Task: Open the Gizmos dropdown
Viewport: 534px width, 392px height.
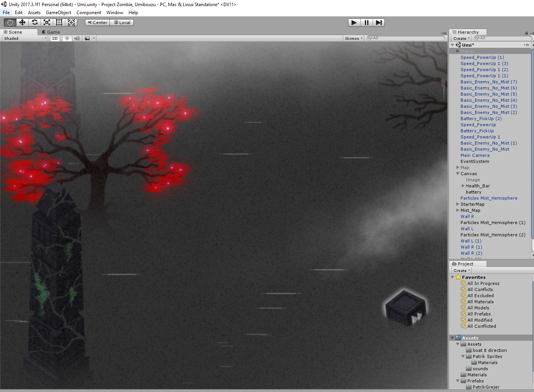Action: [353, 38]
